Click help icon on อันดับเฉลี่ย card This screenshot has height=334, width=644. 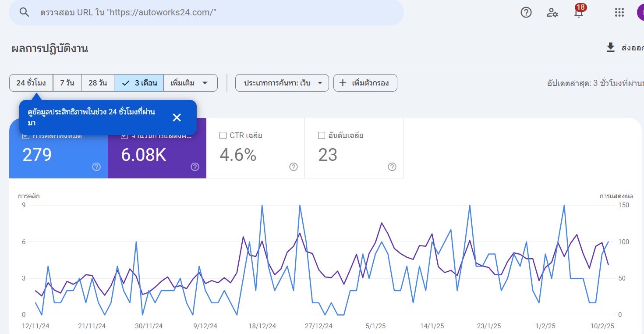(392, 167)
